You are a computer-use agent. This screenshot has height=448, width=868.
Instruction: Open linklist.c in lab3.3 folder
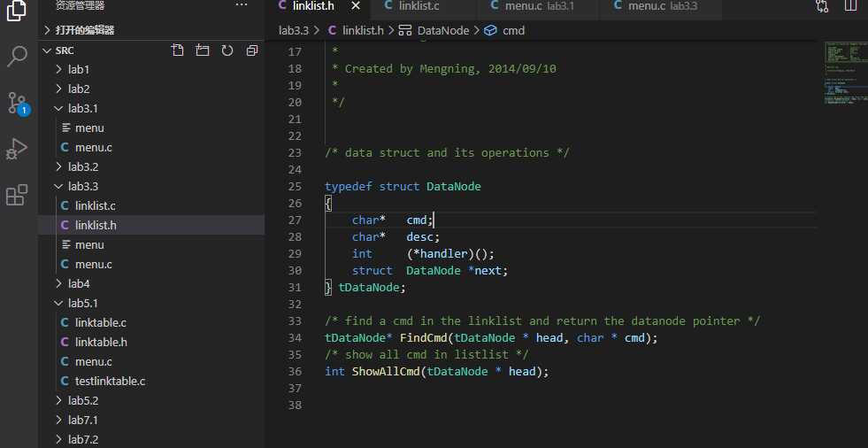[151, 205]
